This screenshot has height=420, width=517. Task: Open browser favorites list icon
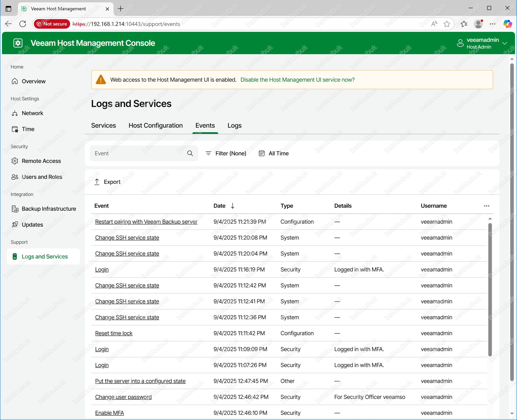464,24
